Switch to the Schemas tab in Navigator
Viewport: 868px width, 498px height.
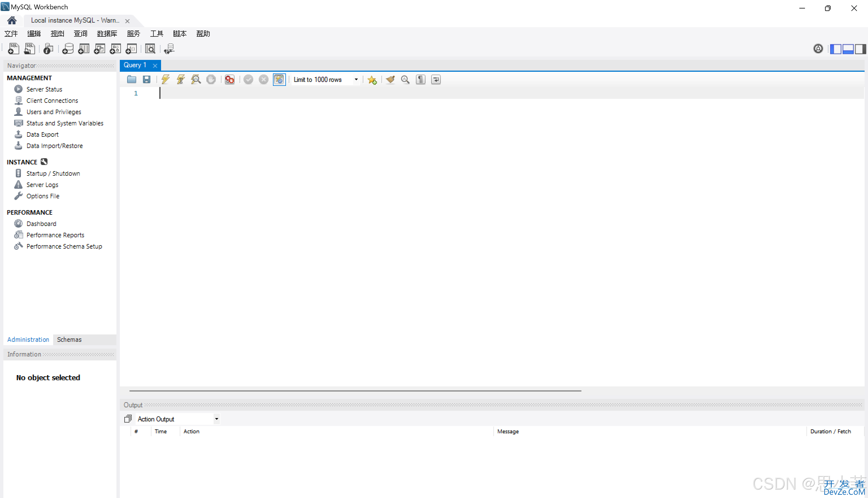point(69,339)
